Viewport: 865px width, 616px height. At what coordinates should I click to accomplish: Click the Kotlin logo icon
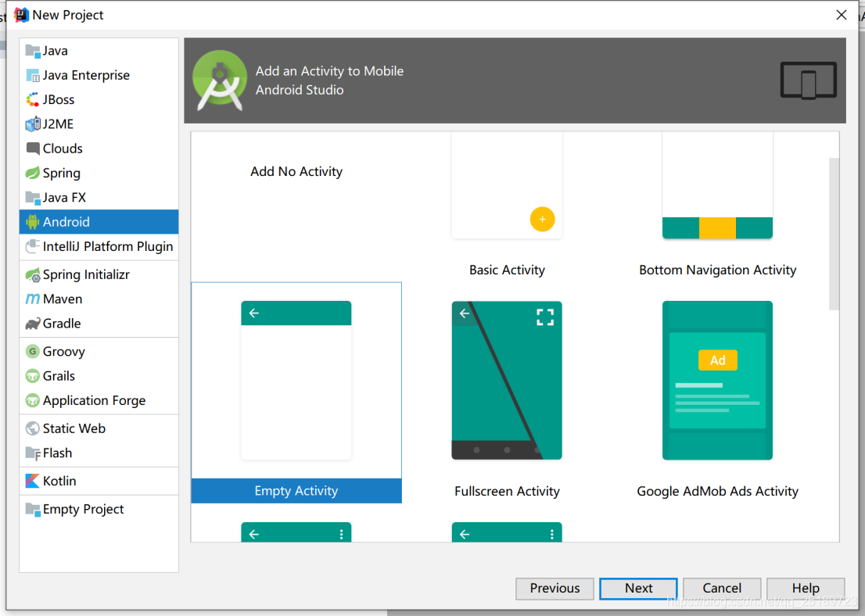[x=33, y=481]
